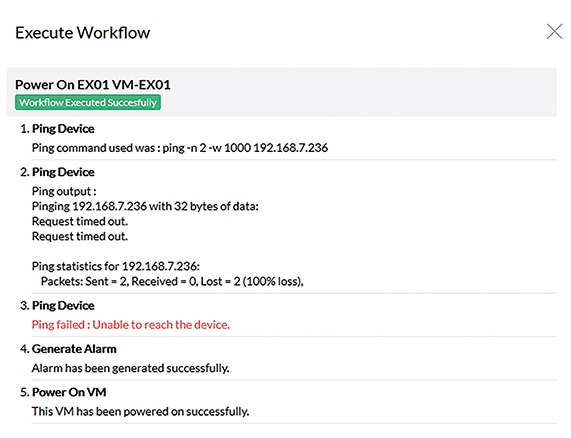The width and height of the screenshot is (571, 438).
Task: Click the Workflow Executed Successfully badge
Action: 88,102
